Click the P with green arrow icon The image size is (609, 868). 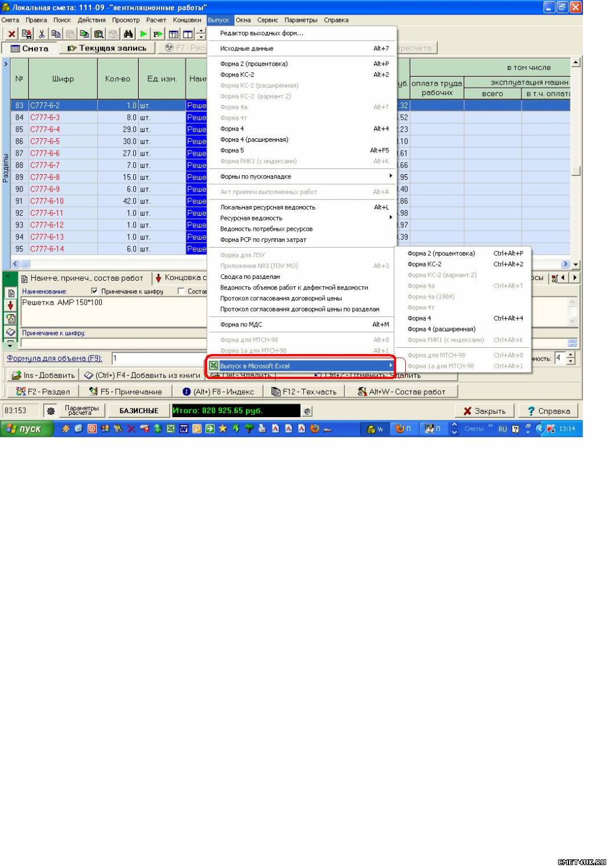pos(157,34)
